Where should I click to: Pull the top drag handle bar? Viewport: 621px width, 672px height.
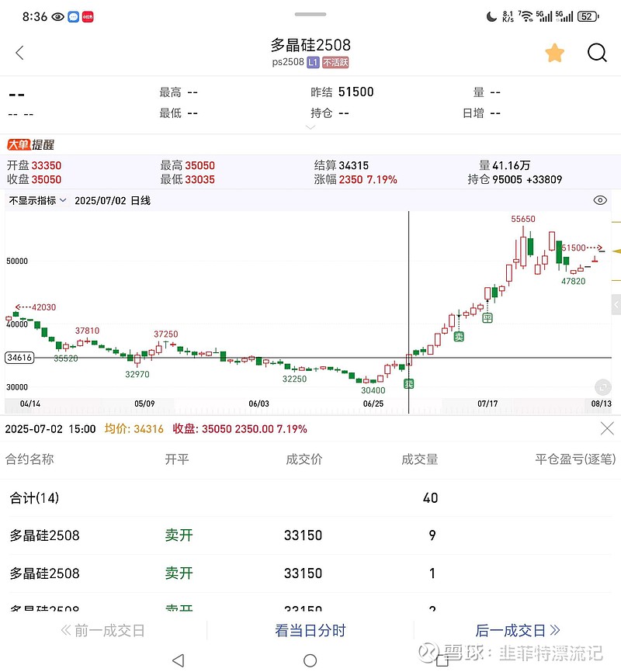tap(310, 14)
